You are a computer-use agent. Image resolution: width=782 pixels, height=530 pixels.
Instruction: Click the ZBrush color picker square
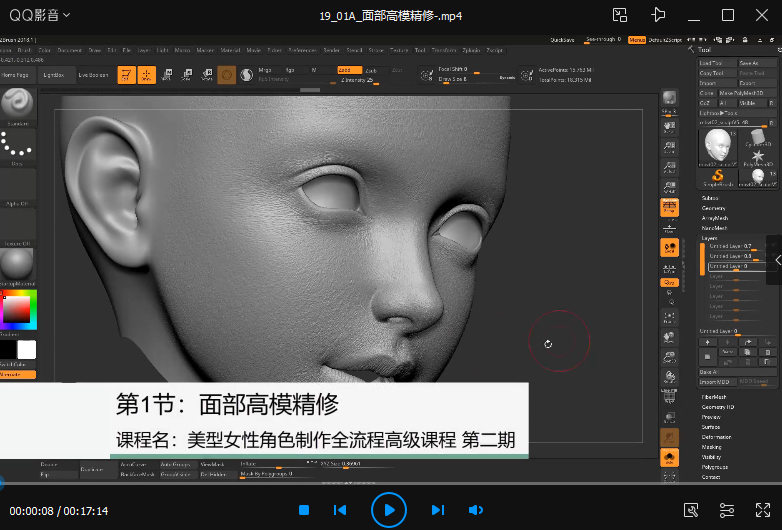click(17, 310)
